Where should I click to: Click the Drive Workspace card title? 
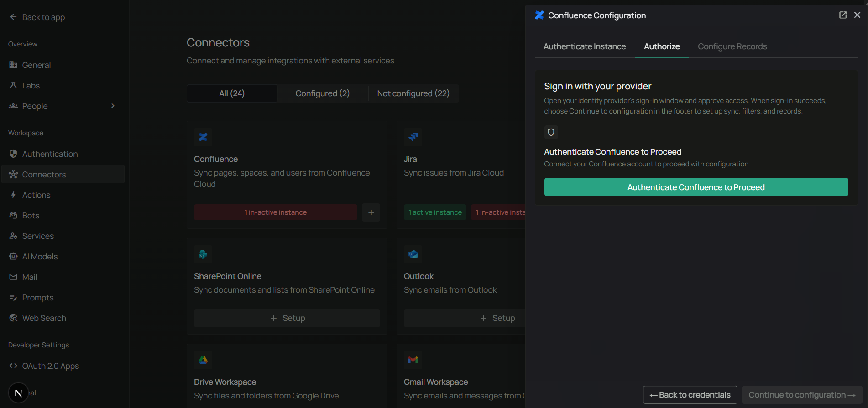[x=225, y=382]
